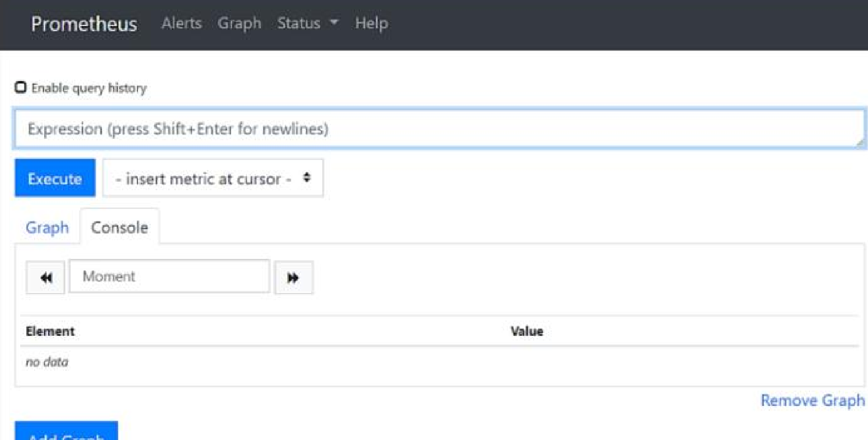Open the Help page
Viewport: 868px width, 440px height.
[x=371, y=23]
